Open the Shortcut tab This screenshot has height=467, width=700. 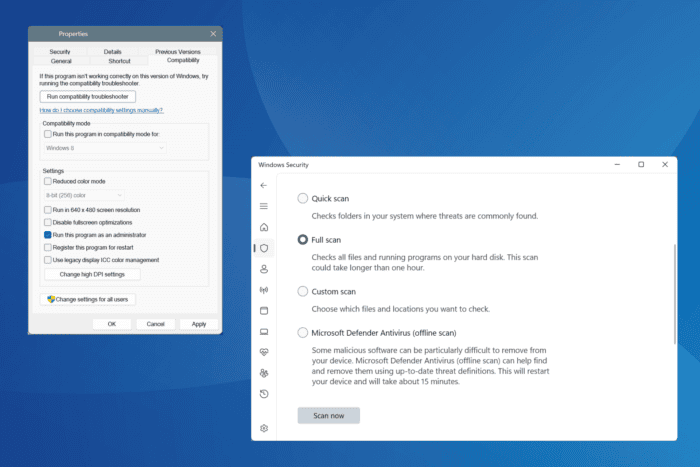[119, 61]
